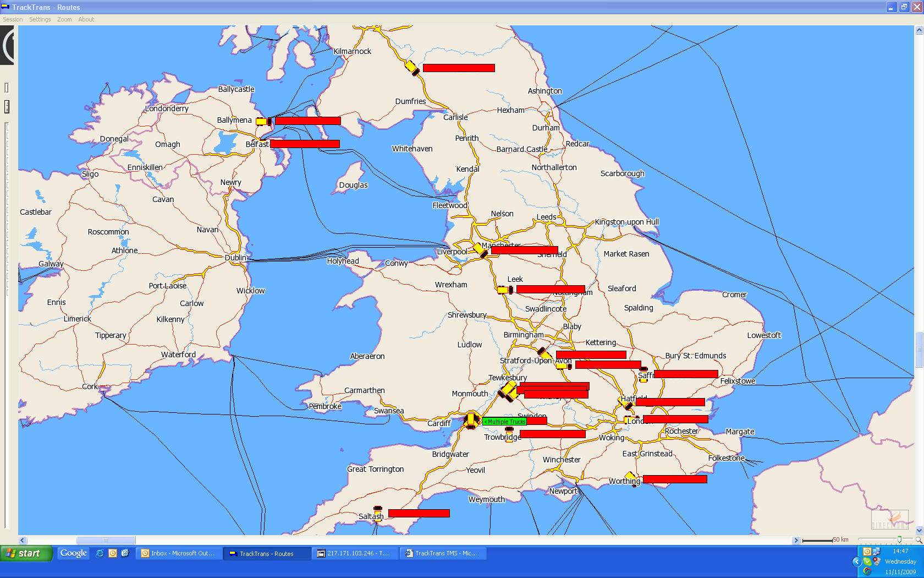Click the Multiple Trucks green label

(505, 422)
